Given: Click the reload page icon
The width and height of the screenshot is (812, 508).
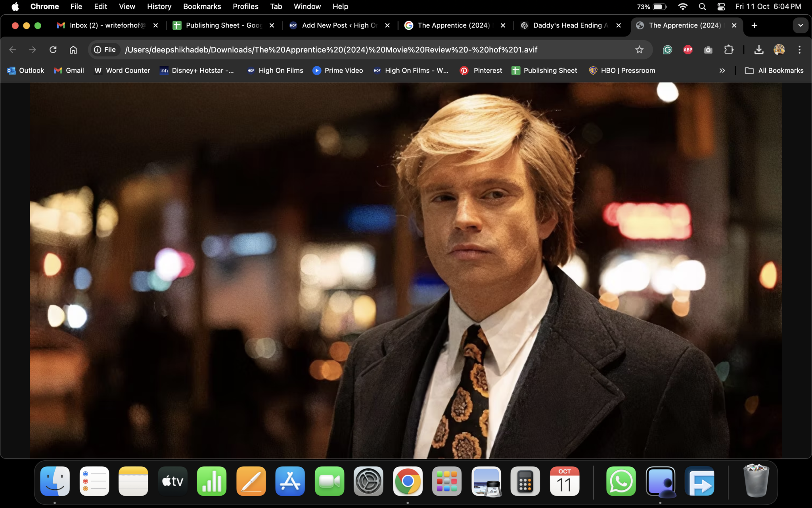Looking at the screenshot, I should click(53, 50).
